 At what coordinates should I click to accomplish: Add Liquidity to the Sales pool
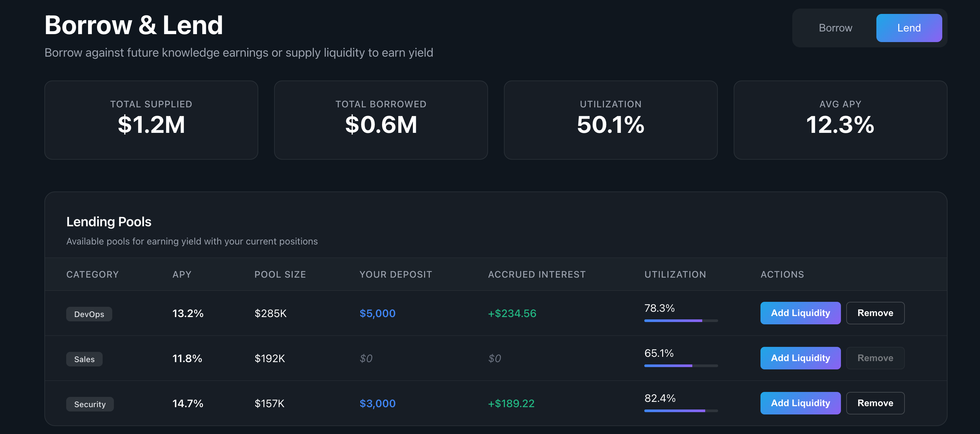click(800, 358)
